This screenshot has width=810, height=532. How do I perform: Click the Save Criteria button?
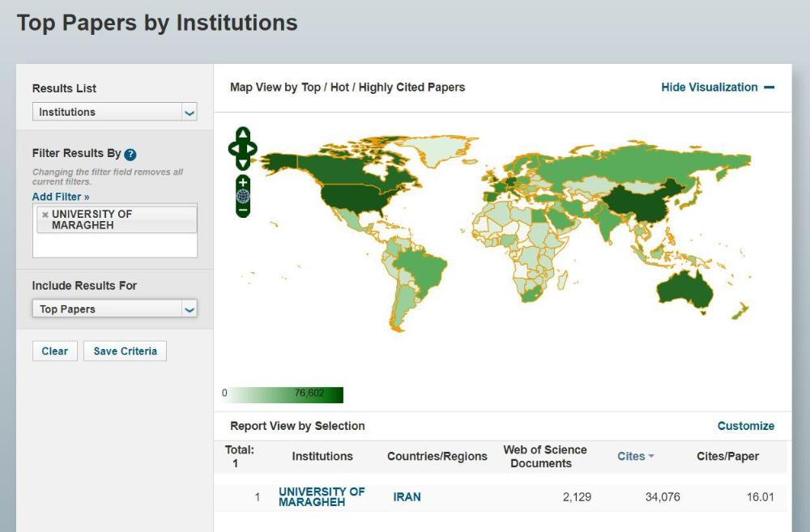[x=125, y=351]
